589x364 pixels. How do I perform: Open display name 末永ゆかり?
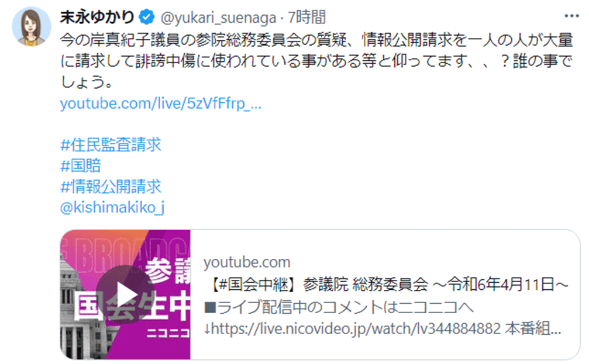click(97, 17)
